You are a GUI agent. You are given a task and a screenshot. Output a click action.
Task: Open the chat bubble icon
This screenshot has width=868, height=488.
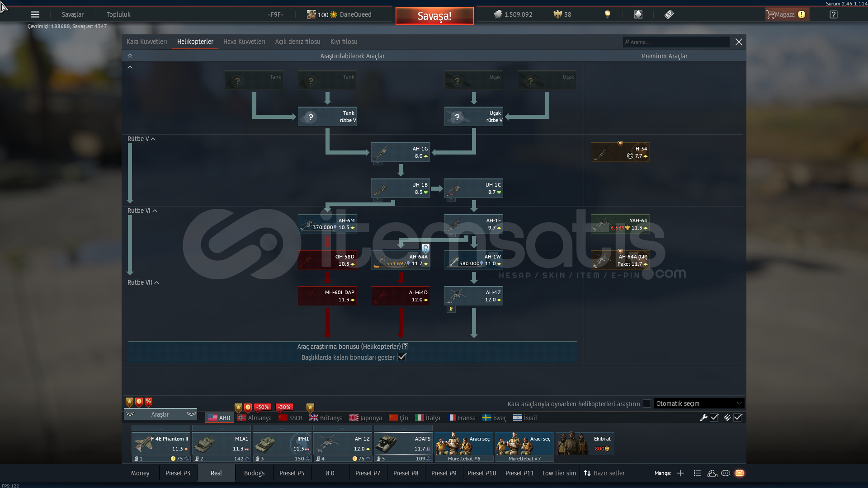726,473
